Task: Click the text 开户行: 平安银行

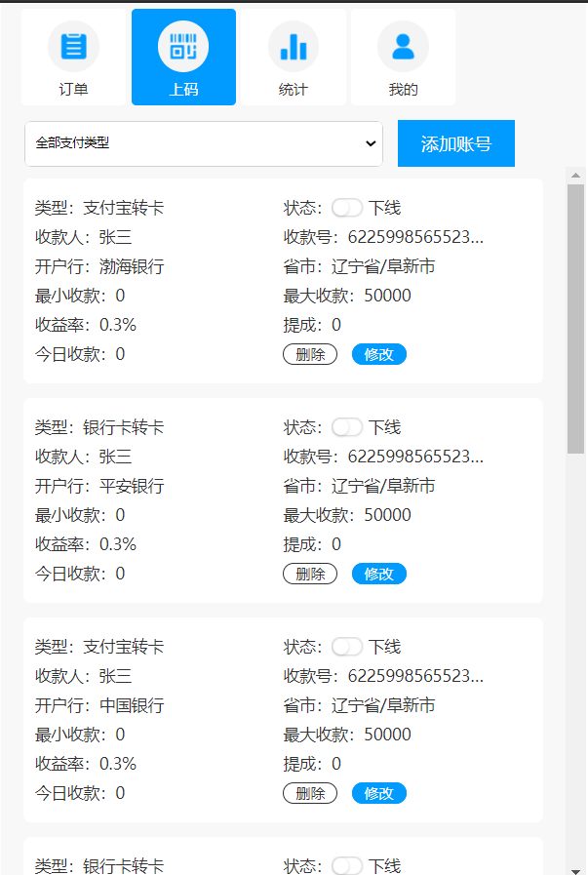Action: coord(99,486)
